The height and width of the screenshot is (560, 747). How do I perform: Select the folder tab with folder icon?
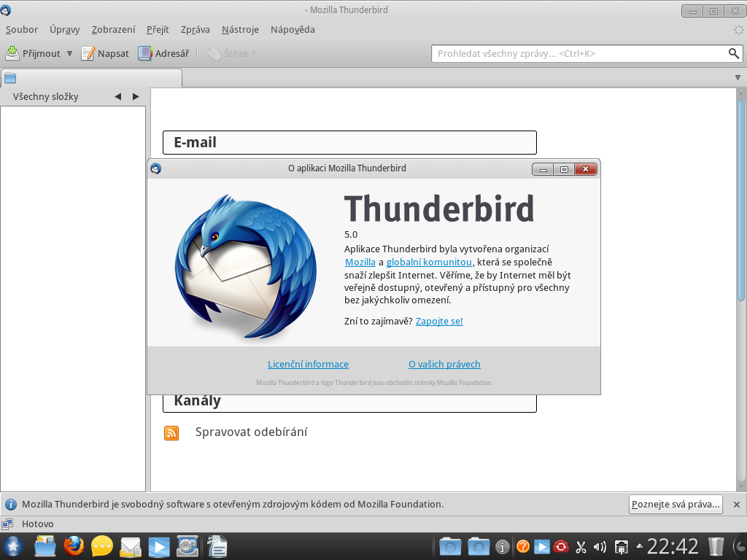tap(91, 78)
